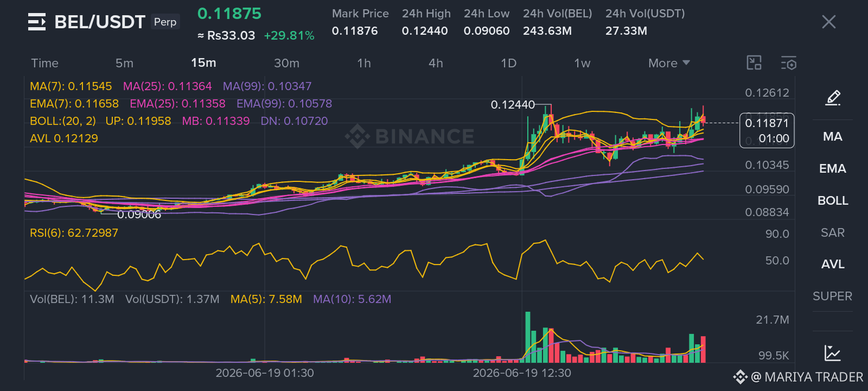Image resolution: width=868 pixels, height=391 pixels.
Task: Click the DN: 0.10720 Bollinger value
Action: (x=294, y=121)
